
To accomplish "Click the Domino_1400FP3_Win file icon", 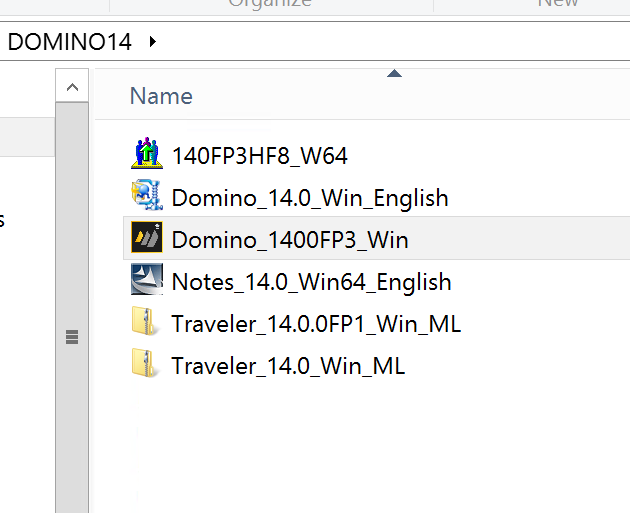I will (x=147, y=237).
